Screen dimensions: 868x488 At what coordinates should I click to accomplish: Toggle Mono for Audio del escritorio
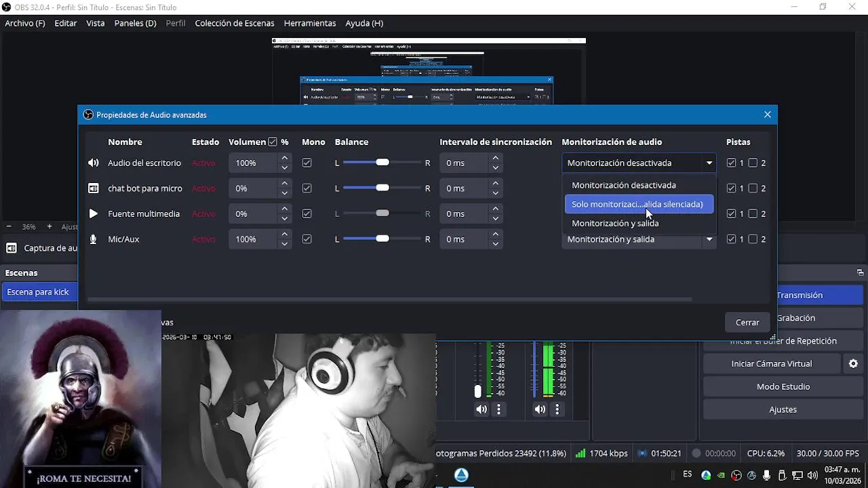pyautogui.click(x=307, y=163)
